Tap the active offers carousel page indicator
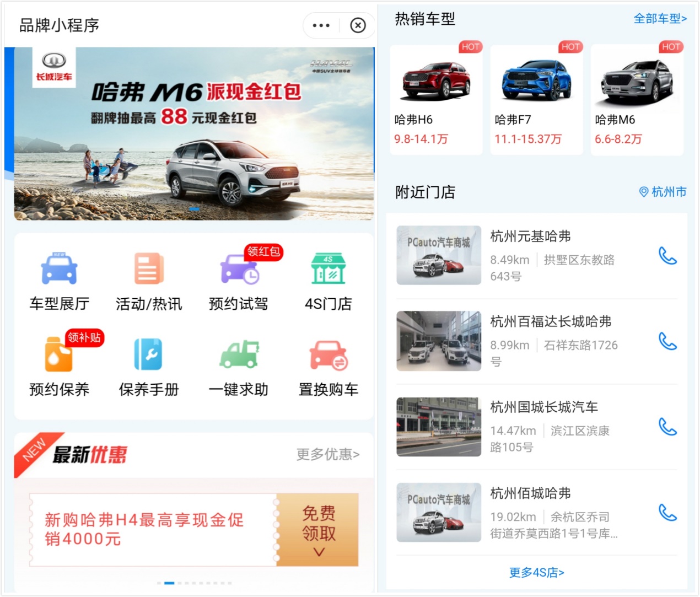The width and height of the screenshot is (700, 597). (169, 583)
